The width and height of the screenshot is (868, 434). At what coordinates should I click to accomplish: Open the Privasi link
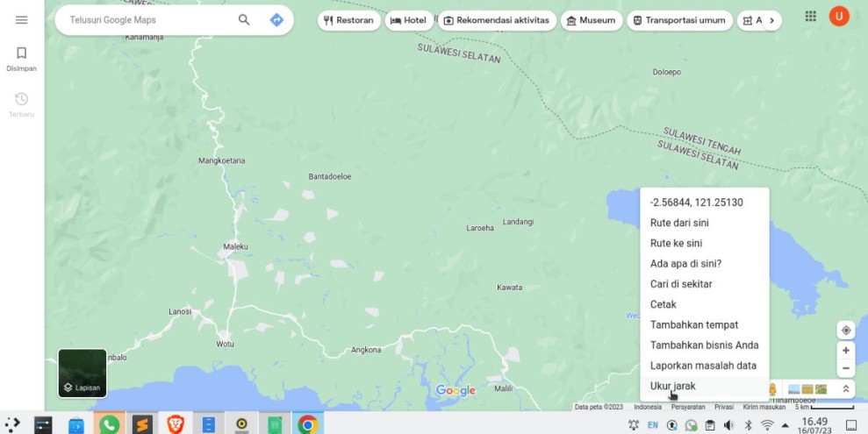pos(723,407)
